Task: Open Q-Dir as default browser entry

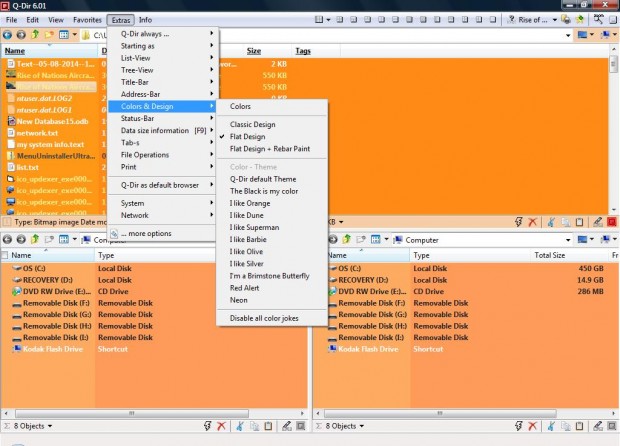Action: (162, 185)
